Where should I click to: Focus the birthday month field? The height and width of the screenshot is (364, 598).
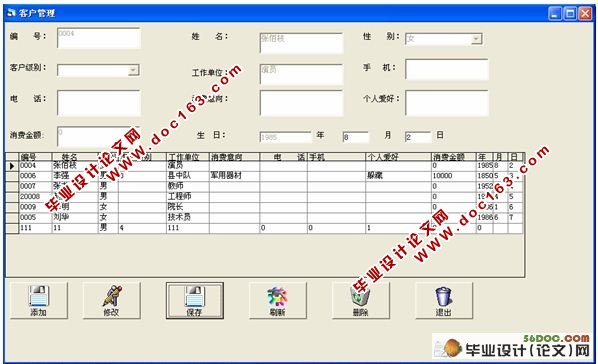click(x=355, y=137)
